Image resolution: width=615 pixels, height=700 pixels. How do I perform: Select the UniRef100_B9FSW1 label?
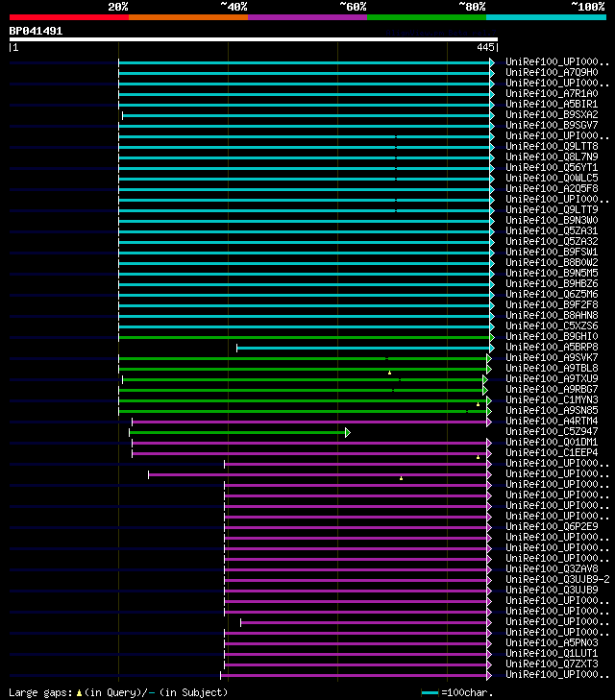pyautogui.click(x=552, y=252)
